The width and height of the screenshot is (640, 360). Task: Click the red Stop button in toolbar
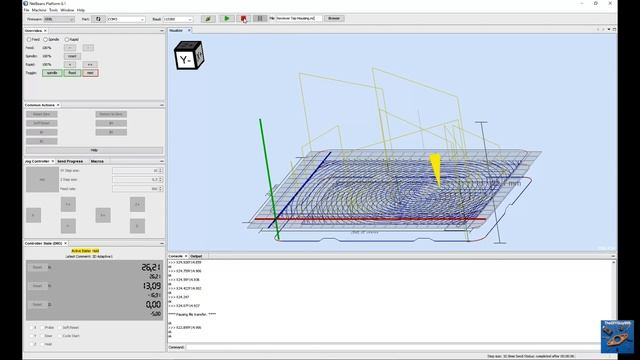[x=244, y=18]
